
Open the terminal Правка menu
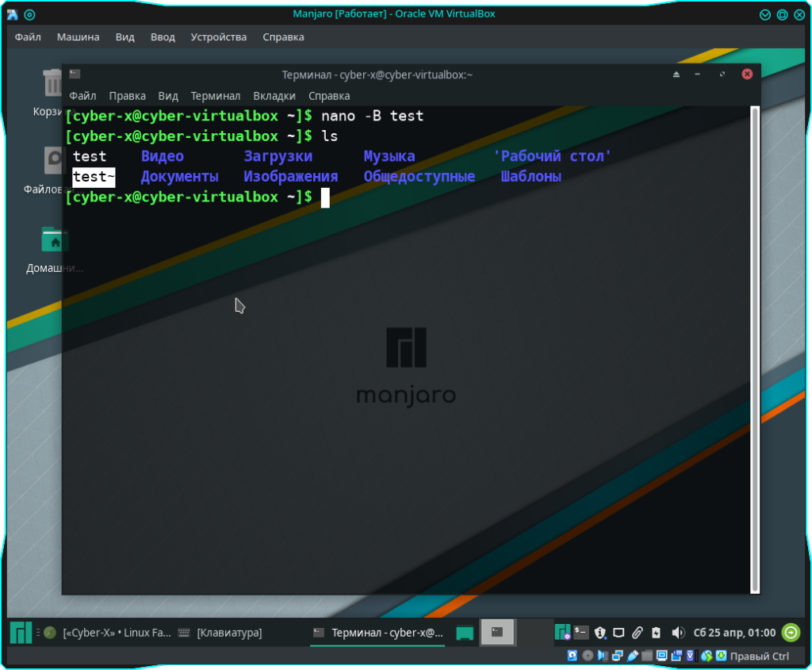(127, 96)
